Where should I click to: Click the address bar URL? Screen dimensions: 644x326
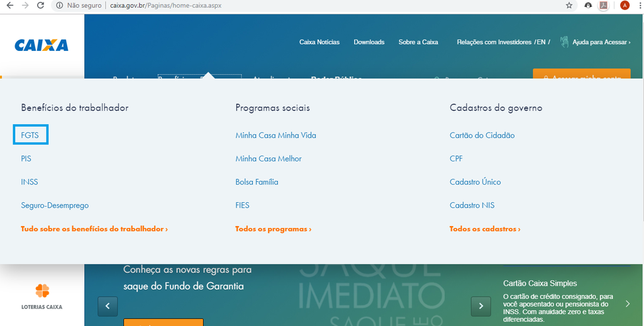(166, 6)
